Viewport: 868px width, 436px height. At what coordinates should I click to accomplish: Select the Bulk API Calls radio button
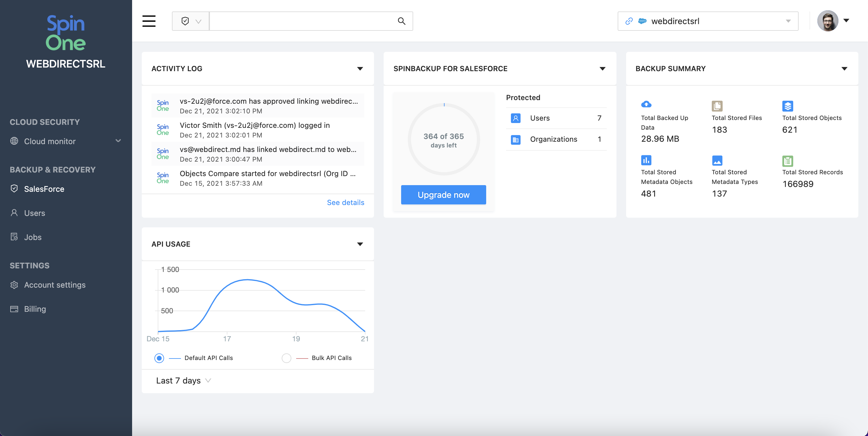point(286,358)
